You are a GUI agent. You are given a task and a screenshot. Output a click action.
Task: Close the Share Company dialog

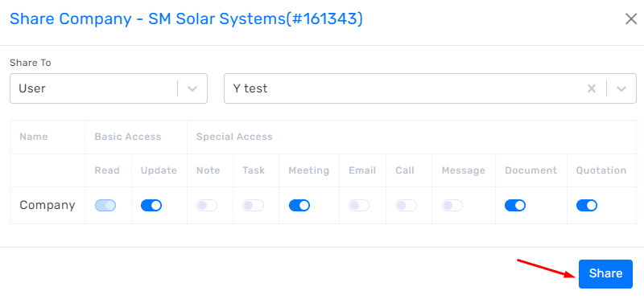tap(631, 18)
